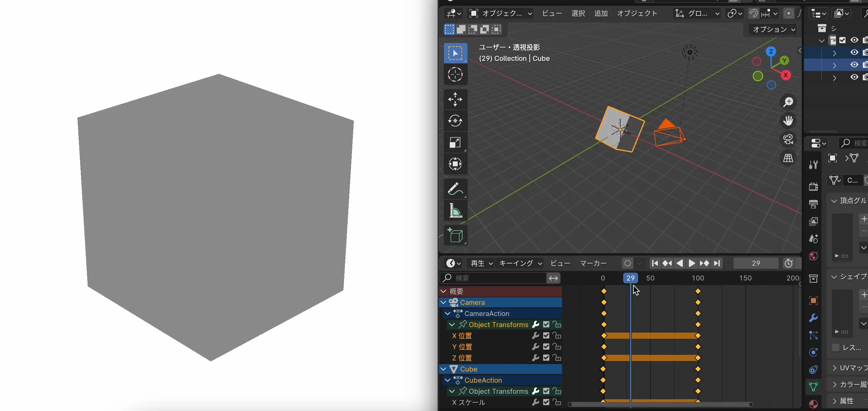Open the World properties tab
Screen dimensions: 868x411
coord(813,256)
